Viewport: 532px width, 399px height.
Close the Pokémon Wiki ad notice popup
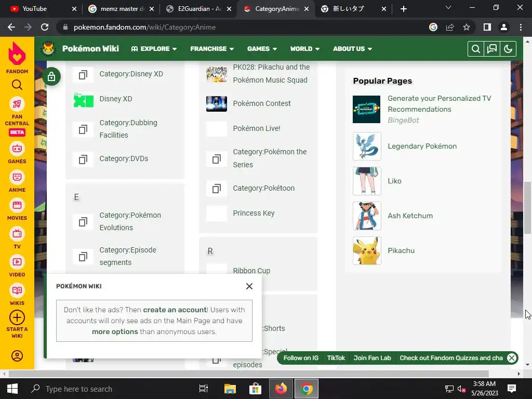tap(249, 286)
